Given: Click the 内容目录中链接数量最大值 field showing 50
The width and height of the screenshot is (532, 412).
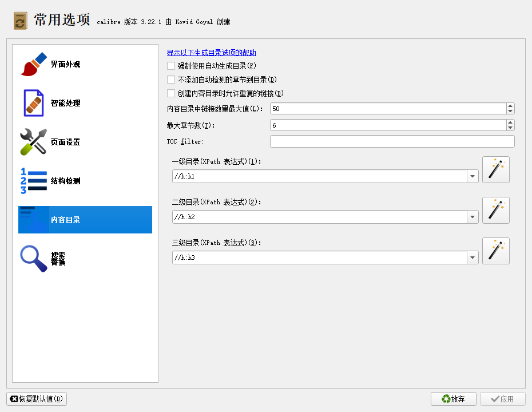Looking at the screenshot, I should pyautogui.click(x=388, y=109).
